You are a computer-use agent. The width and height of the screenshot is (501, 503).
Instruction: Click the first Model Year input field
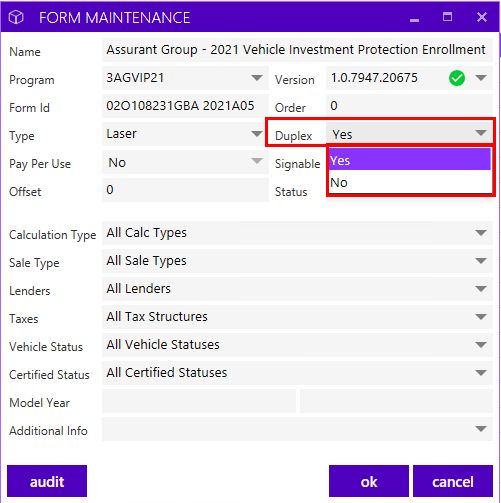coord(199,401)
